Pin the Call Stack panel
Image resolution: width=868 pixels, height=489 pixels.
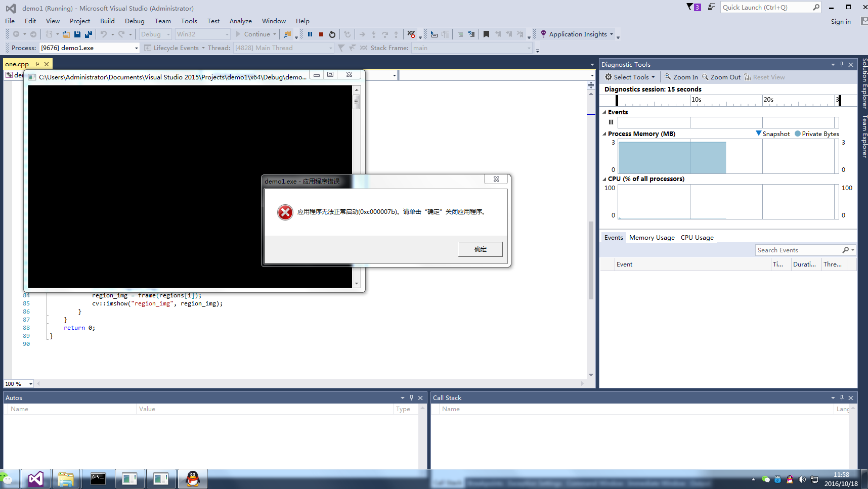(x=842, y=398)
